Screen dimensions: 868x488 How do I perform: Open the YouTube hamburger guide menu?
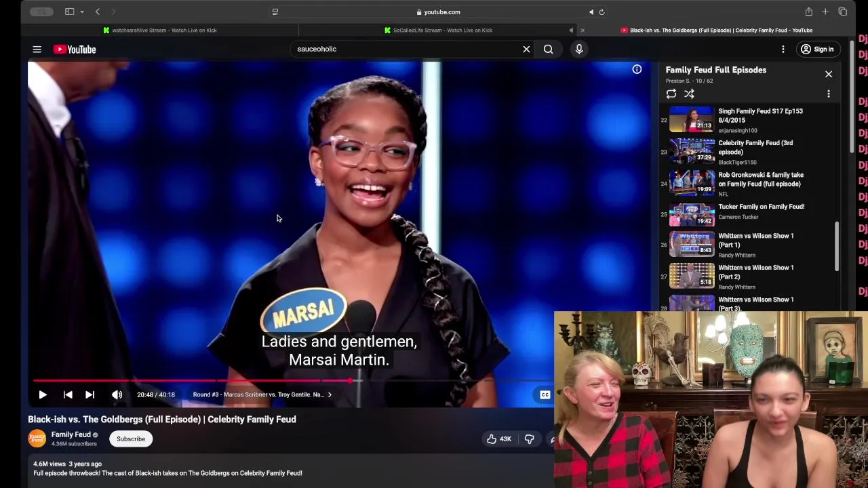click(37, 49)
